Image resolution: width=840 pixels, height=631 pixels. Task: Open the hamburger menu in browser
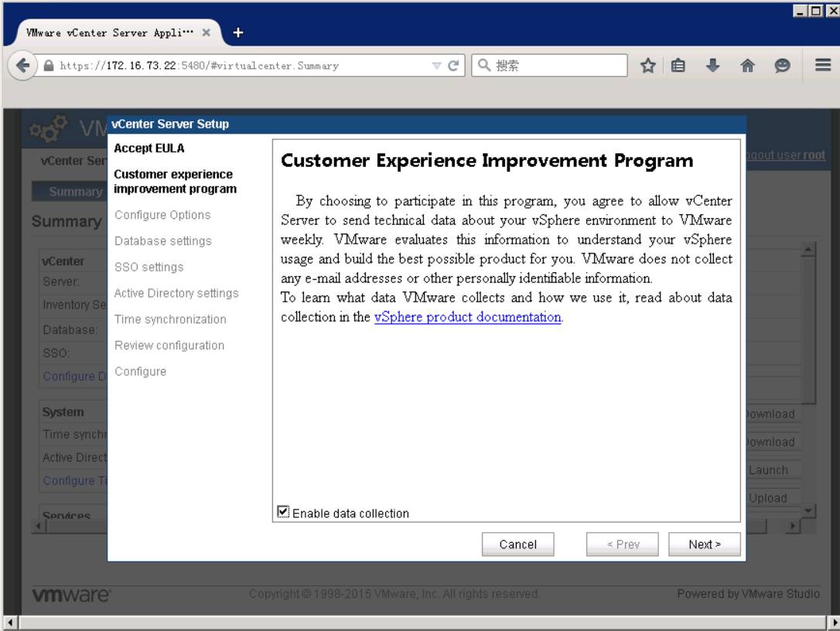(x=823, y=66)
